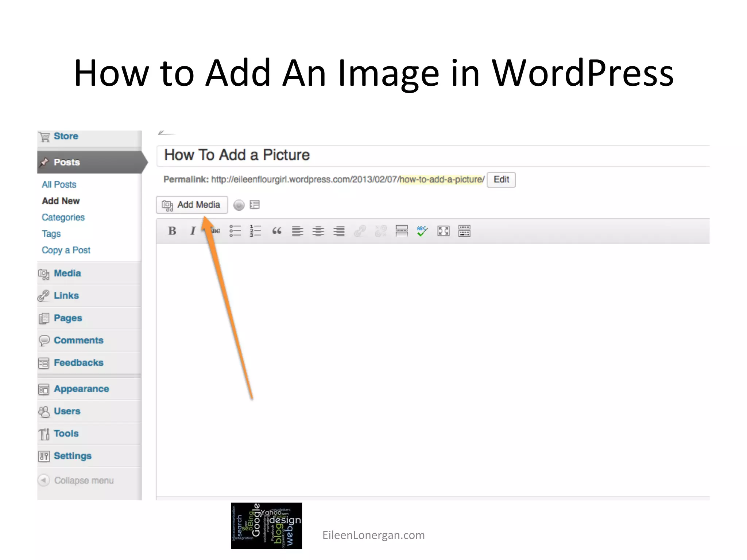
Task: Click the Posts pushpin icon
Action: [x=44, y=162]
